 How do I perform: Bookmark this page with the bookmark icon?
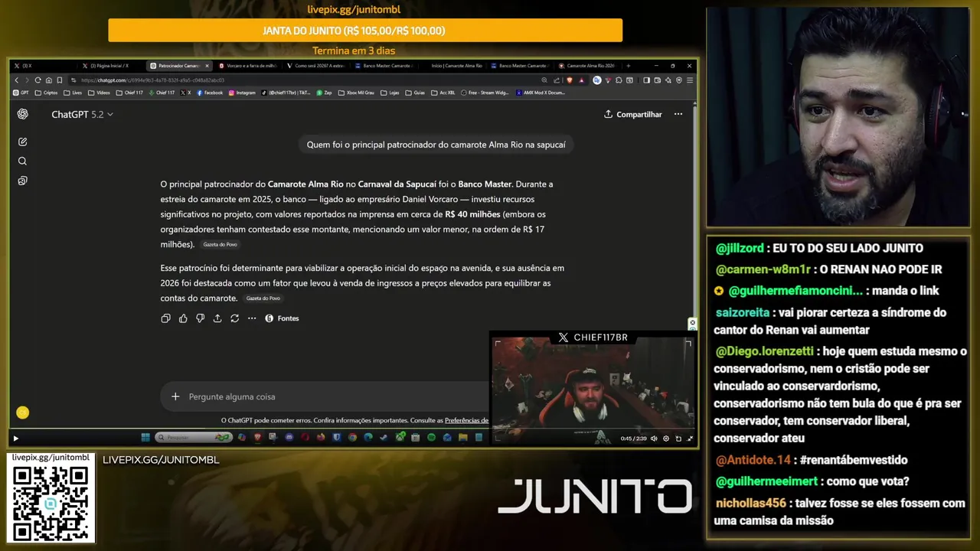pyautogui.click(x=60, y=80)
